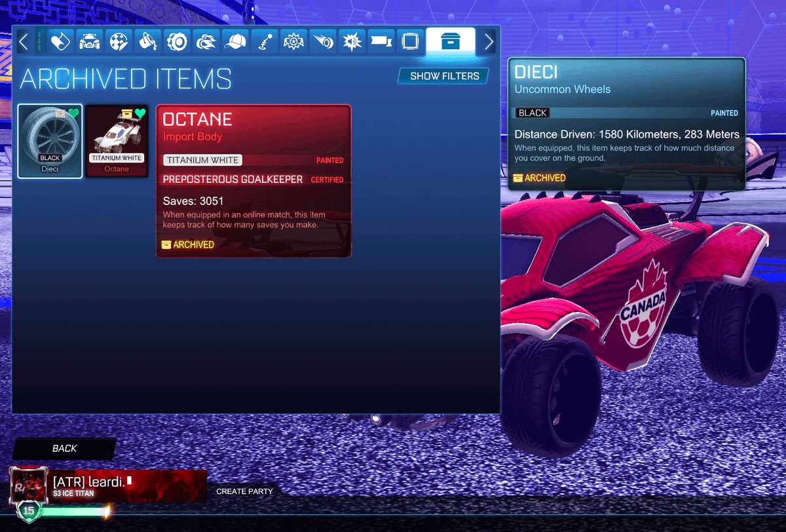Toggle favorite heart on Dieci item

[x=73, y=114]
